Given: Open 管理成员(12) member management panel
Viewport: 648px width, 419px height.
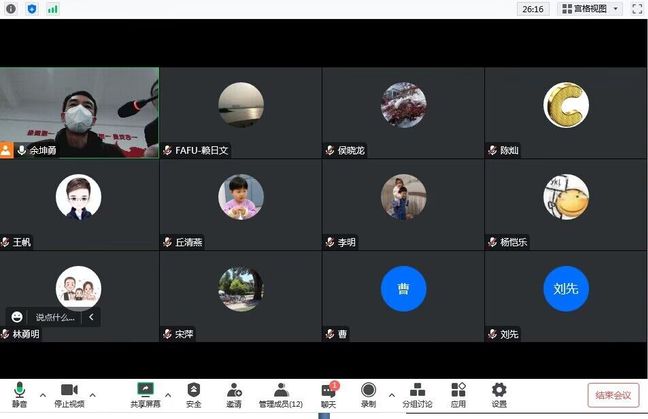Looking at the screenshot, I should pos(281,393).
